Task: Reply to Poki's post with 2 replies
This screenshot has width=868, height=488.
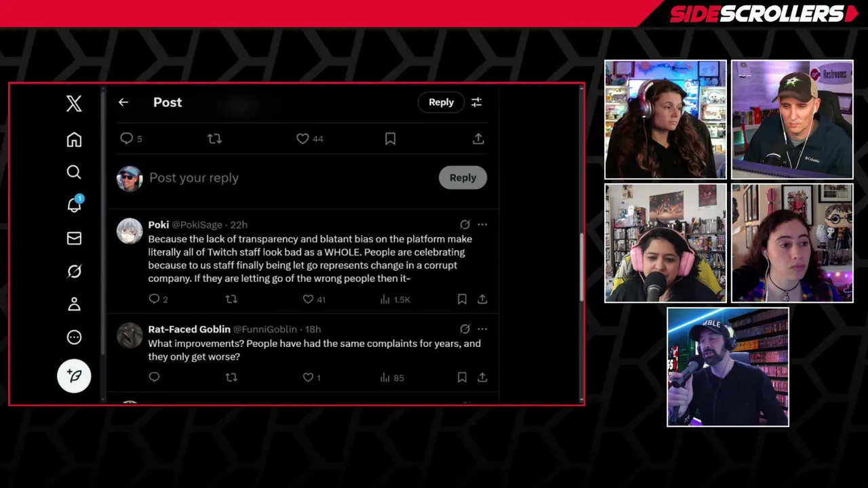Action: click(x=158, y=299)
